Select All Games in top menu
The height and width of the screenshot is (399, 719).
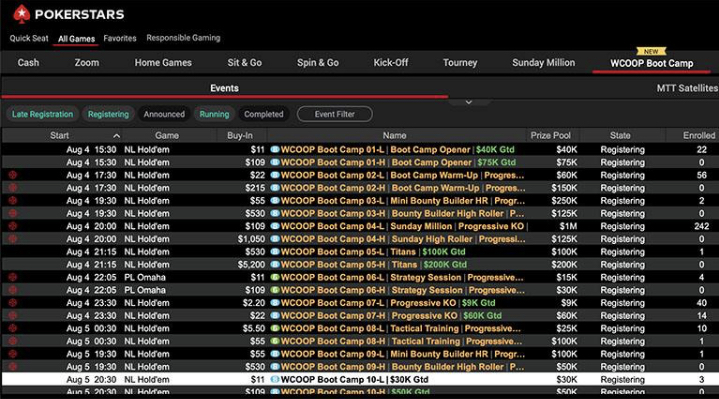point(76,39)
